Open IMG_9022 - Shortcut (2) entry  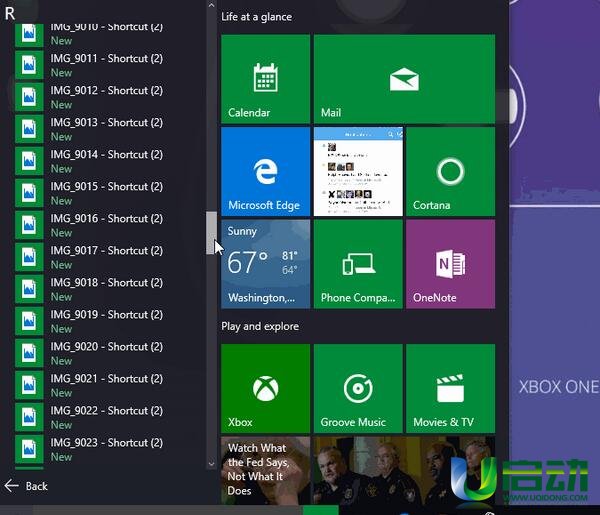pos(109,417)
